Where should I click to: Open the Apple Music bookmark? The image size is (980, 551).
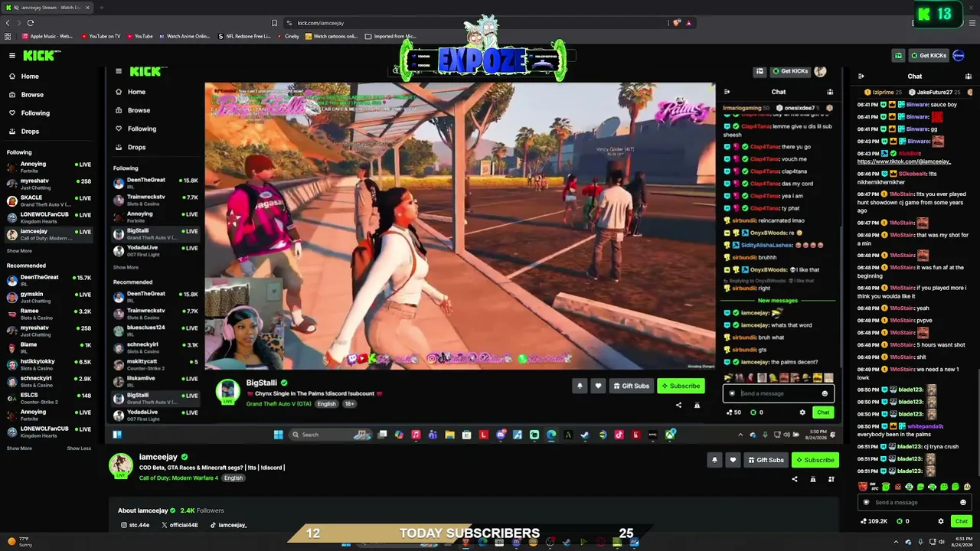click(47, 36)
